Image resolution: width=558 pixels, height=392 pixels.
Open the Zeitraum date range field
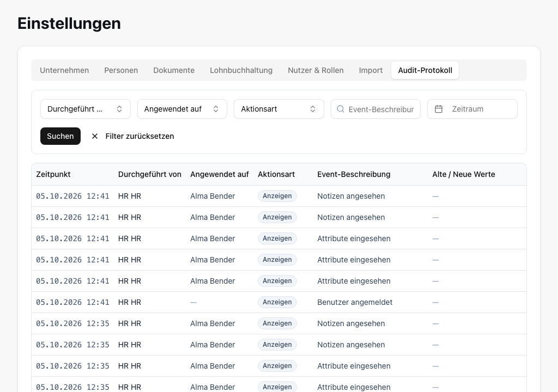tap(472, 109)
